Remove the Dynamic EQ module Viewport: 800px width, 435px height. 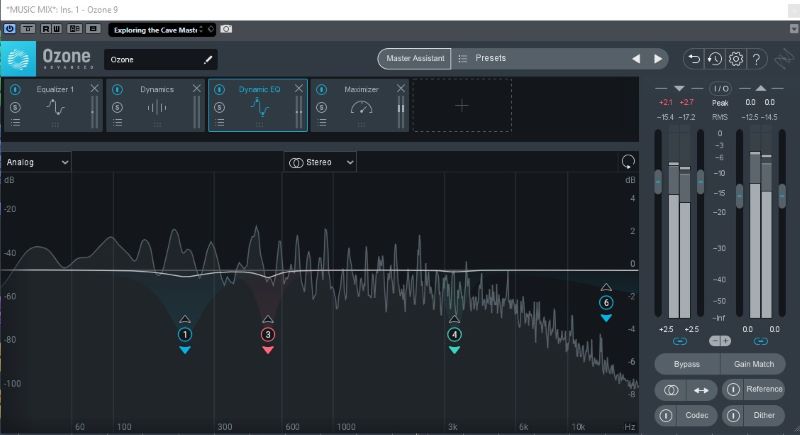pyautogui.click(x=298, y=89)
